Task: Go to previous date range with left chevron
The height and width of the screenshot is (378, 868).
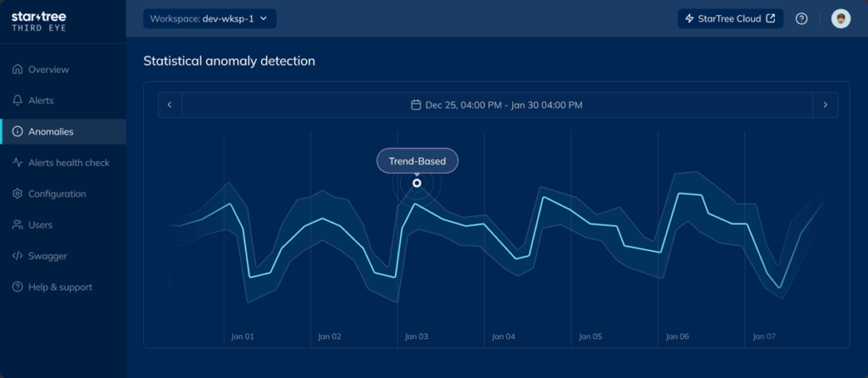Action: coord(170,105)
